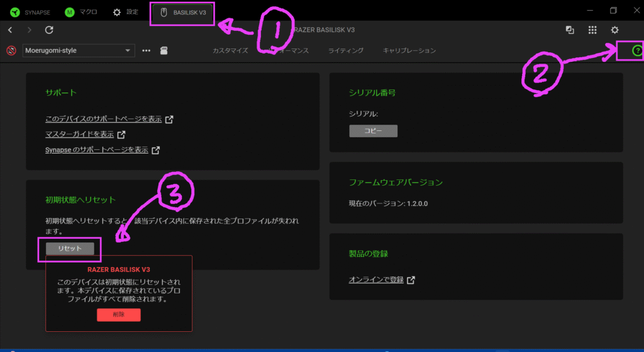
Task: Click external-link icon next to device support page
Action: click(x=169, y=119)
